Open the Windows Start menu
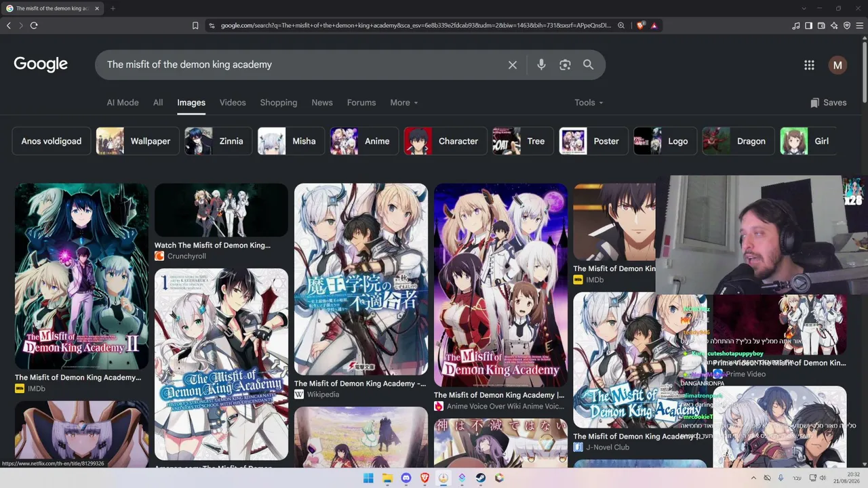 (x=368, y=478)
